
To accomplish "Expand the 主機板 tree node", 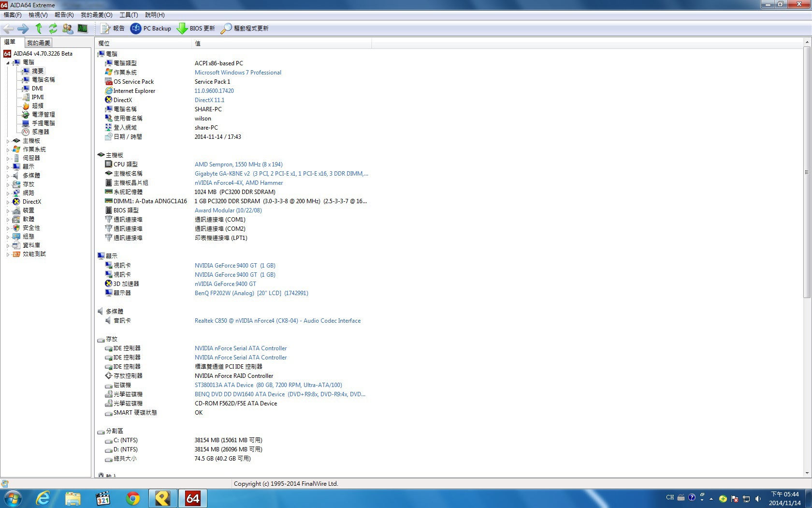I will point(8,141).
